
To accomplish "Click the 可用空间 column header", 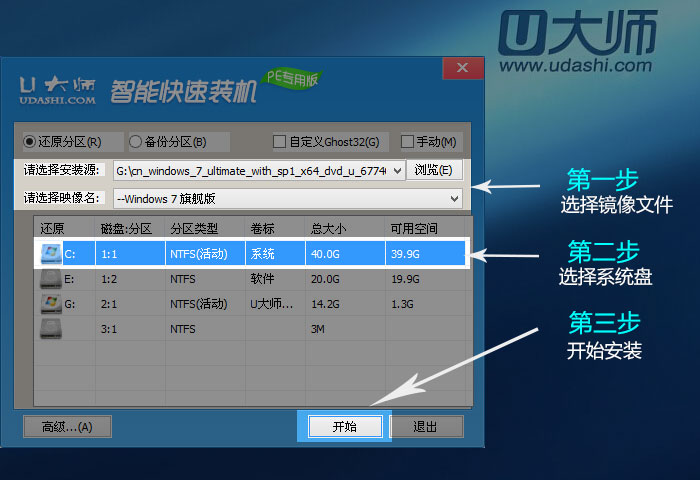I will [x=425, y=228].
